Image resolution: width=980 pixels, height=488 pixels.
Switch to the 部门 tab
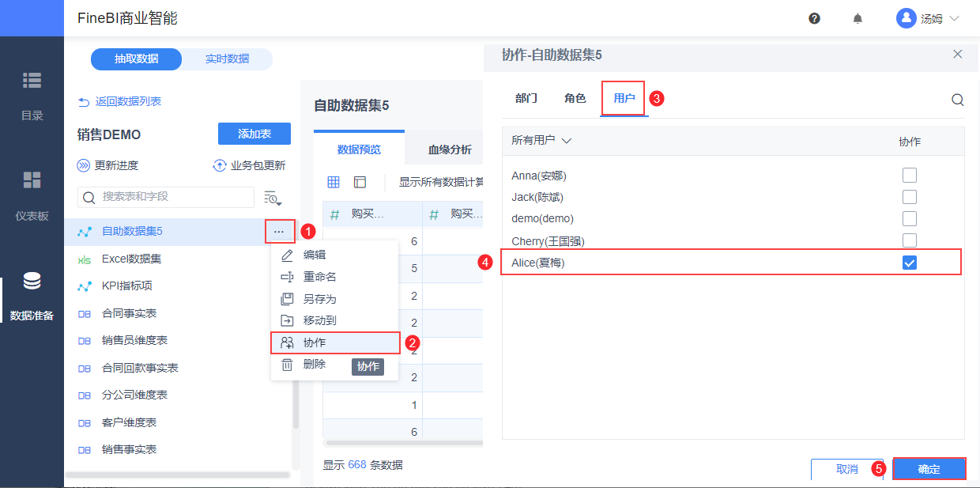[526, 98]
